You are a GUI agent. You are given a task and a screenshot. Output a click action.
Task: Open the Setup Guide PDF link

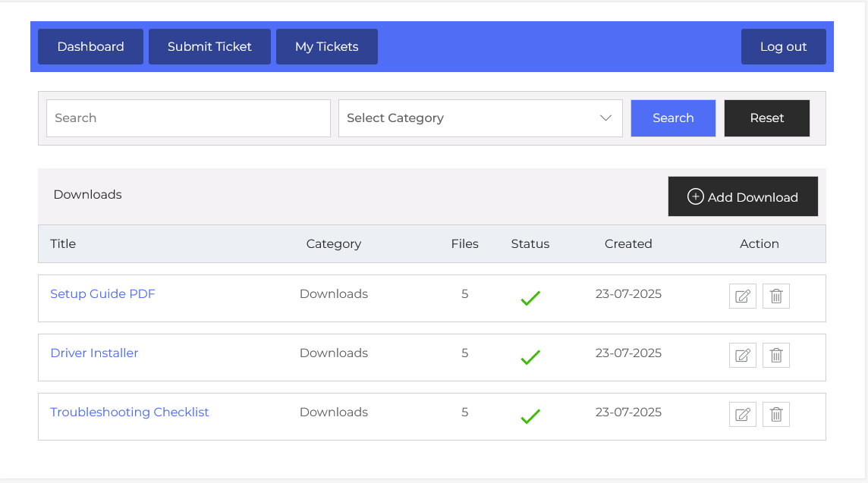click(x=102, y=294)
